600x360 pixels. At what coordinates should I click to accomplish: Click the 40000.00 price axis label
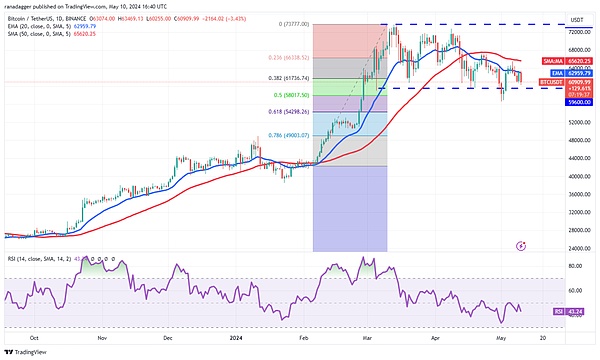point(580,176)
